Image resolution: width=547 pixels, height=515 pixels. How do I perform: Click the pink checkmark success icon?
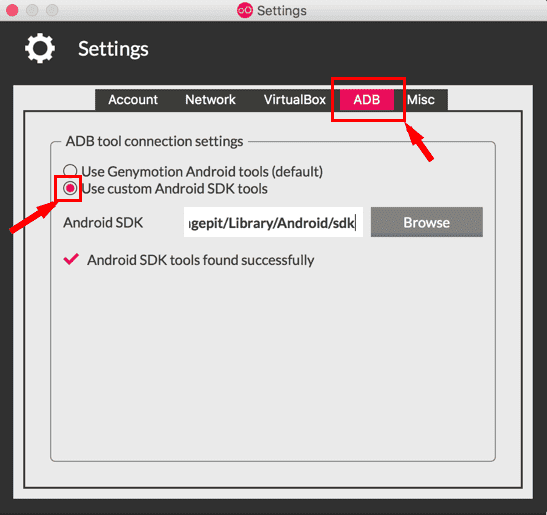coord(71,259)
